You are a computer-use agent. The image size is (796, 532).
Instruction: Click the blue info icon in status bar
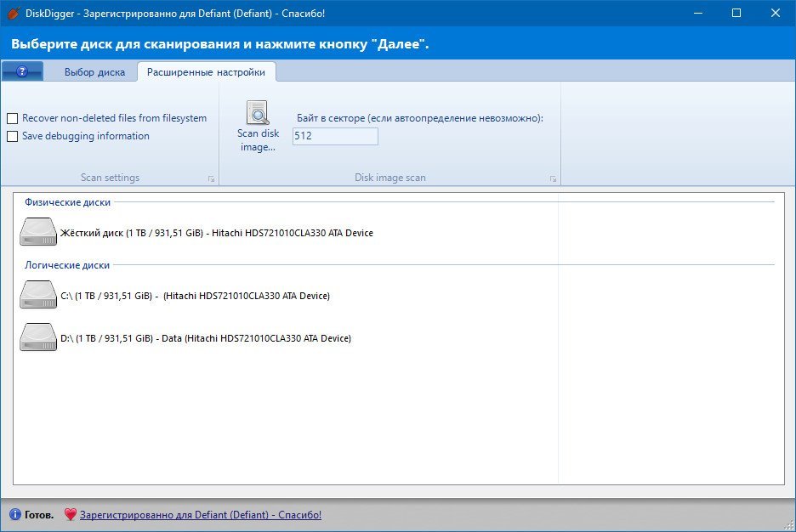click(x=15, y=514)
